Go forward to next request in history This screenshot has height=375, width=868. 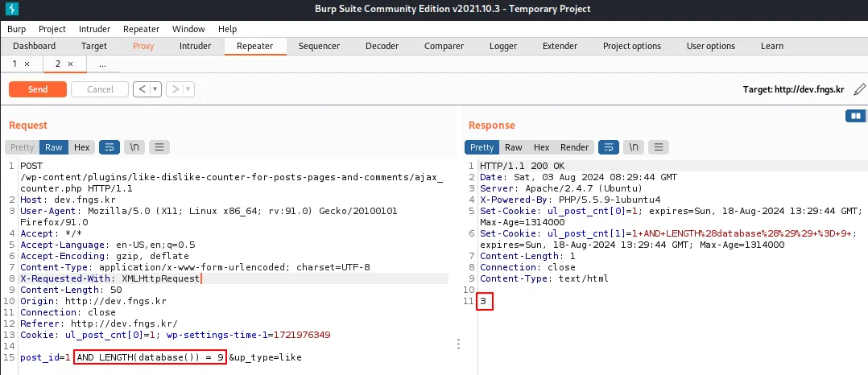[175, 89]
